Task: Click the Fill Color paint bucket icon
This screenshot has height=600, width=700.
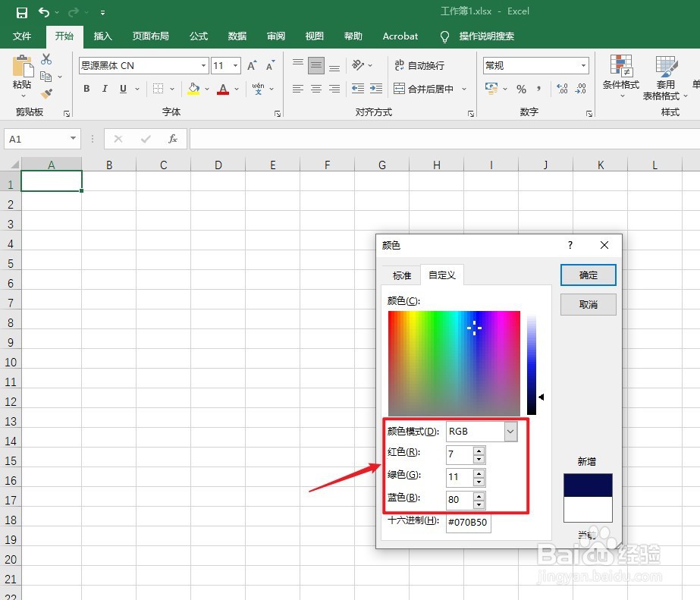Action: click(x=193, y=89)
